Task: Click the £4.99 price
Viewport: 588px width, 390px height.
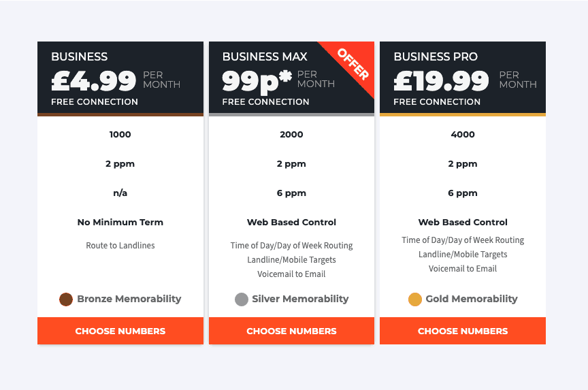Action: [94, 81]
